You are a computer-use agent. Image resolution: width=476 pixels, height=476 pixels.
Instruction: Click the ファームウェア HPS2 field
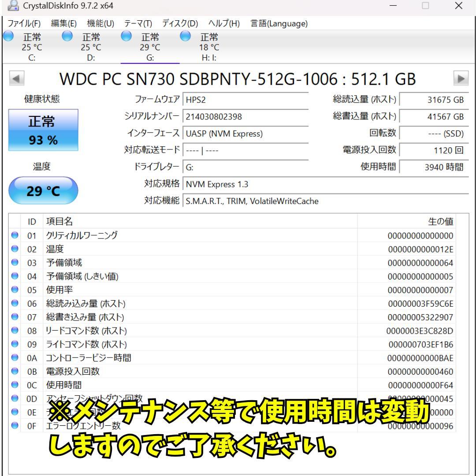coord(245,100)
